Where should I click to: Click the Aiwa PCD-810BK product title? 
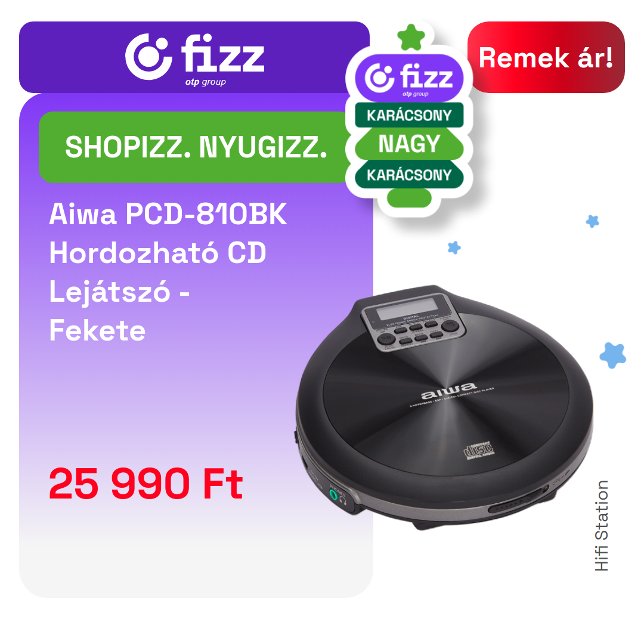[168, 214]
